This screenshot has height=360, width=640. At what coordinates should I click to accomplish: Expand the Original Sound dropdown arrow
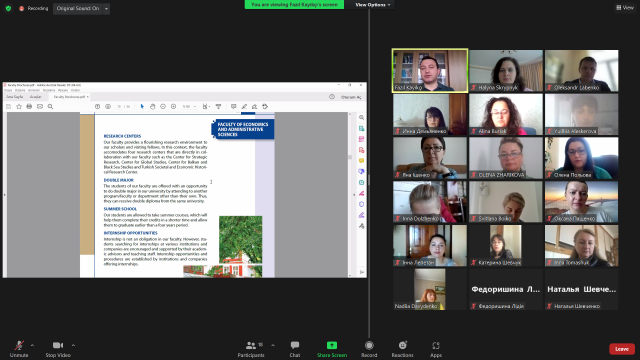(107, 8)
